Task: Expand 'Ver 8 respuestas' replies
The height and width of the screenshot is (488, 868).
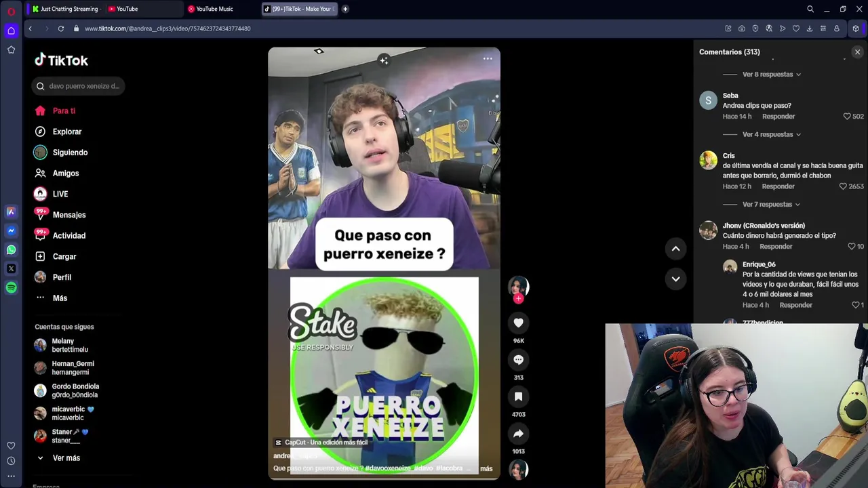Action: (772, 75)
